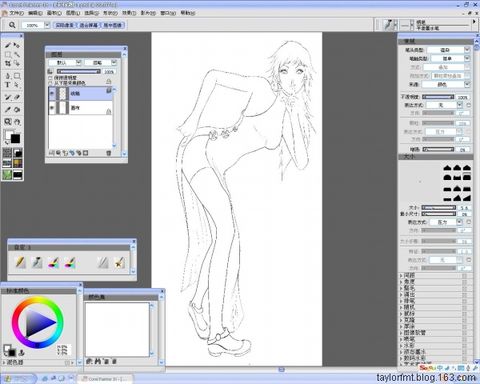Click the magnifier icon on the property bar
Screen dimensions: 480x384
[12, 25]
